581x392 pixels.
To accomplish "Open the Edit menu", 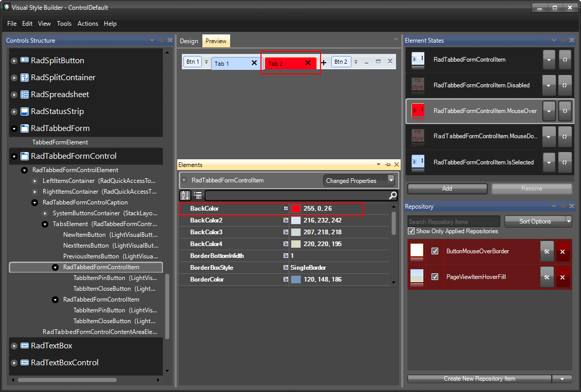I will click(x=27, y=23).
